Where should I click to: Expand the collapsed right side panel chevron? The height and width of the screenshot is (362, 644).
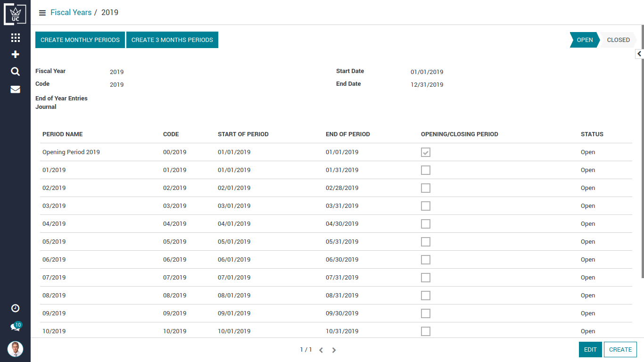[639, 54]
